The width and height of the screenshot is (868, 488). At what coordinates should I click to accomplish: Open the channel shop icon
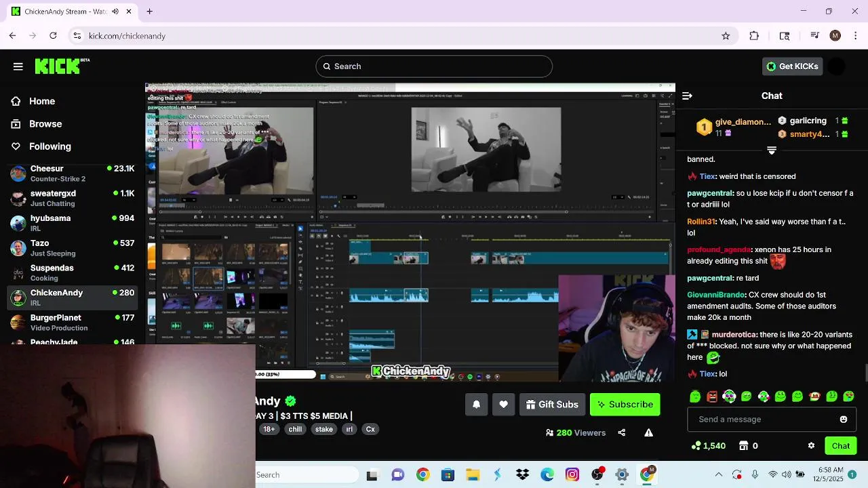(743, 446)
